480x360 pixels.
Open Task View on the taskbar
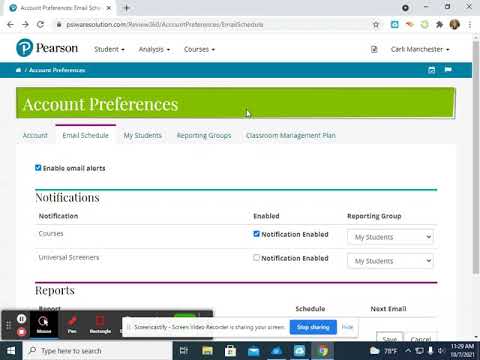coord(184,351)
